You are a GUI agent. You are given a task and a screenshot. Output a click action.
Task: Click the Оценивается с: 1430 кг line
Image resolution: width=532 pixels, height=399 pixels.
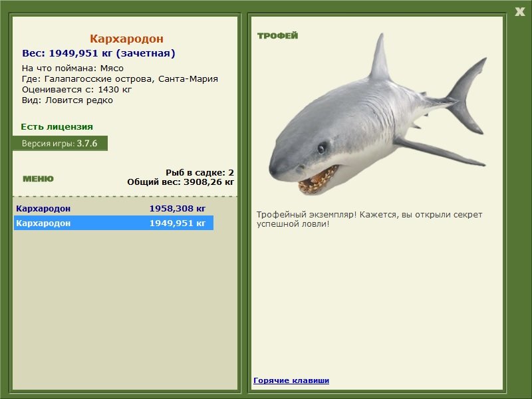76,90
